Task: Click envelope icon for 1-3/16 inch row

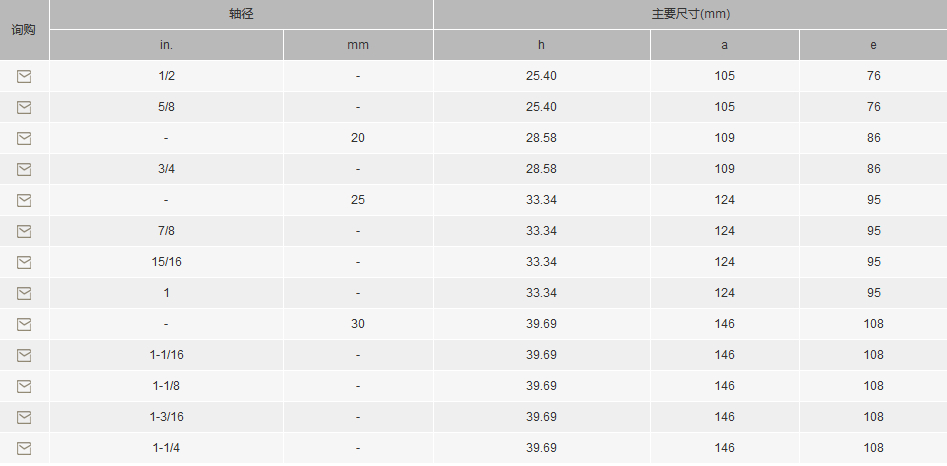Action: pyautogui.click(x=24, y=417)
